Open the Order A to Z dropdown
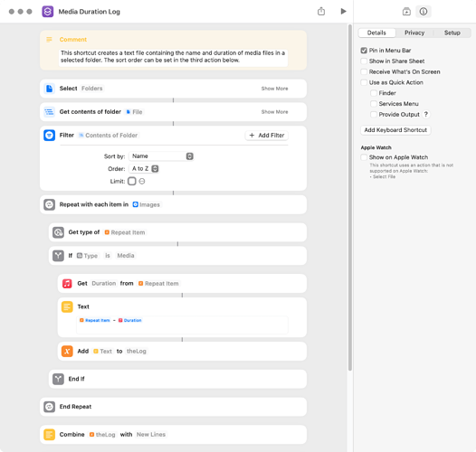The image size is (476, 452). [144, 169]
